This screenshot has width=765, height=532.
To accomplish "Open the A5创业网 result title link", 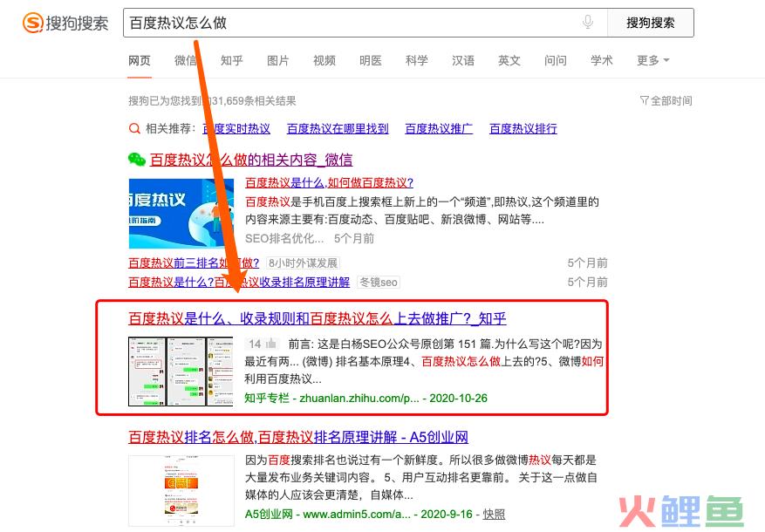I will click(298, 437).
